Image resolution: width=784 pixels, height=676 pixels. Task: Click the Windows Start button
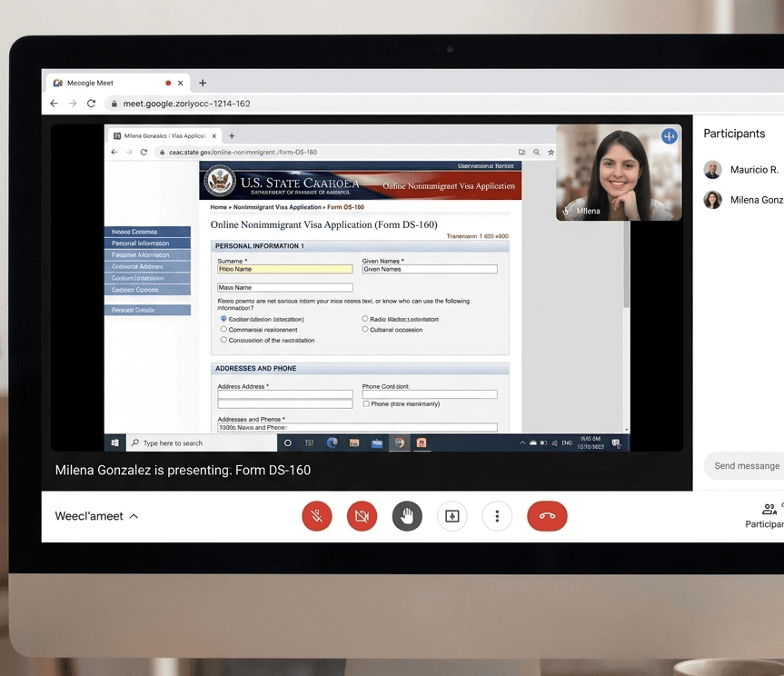[x=115, y=443]
